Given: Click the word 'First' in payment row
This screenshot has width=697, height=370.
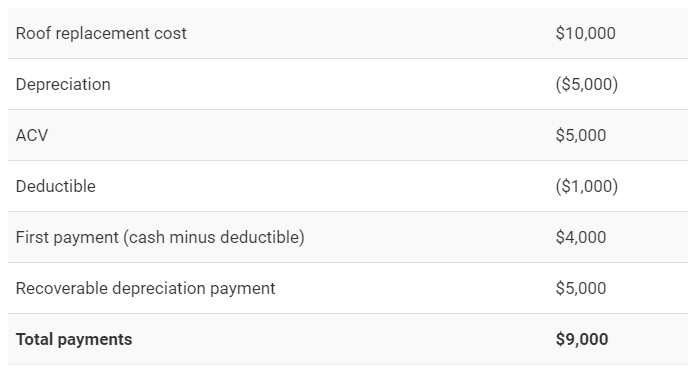Looking at the screenshot, I should point(32,237).
